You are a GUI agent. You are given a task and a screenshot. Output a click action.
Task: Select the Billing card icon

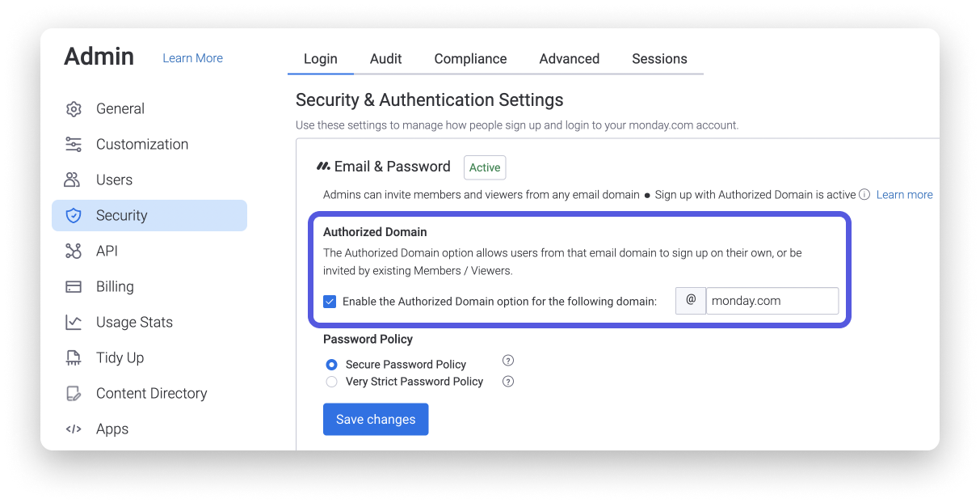tap(74, 286)
